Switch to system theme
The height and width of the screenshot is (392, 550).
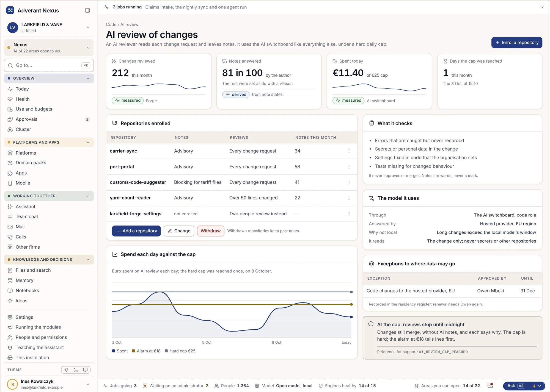pos(85,370)
